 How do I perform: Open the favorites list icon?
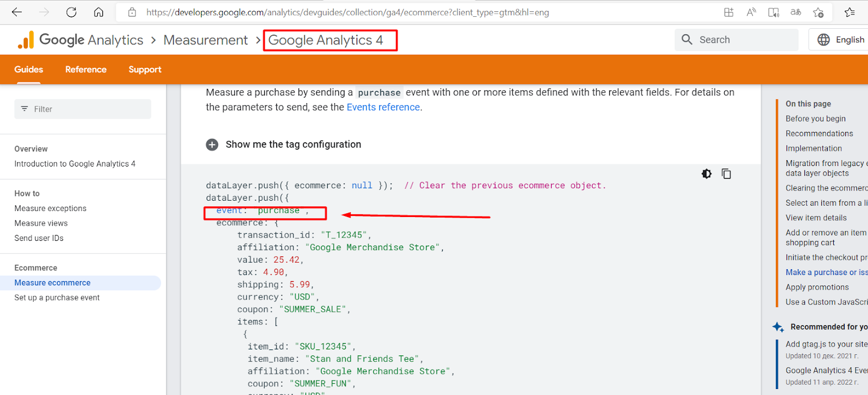(x=850, y=12)
